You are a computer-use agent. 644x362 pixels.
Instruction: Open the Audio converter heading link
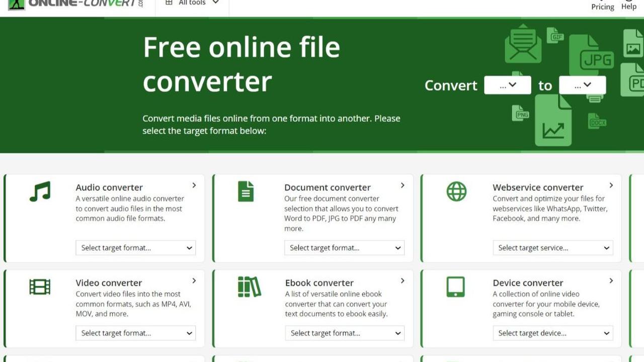[109, 187]
